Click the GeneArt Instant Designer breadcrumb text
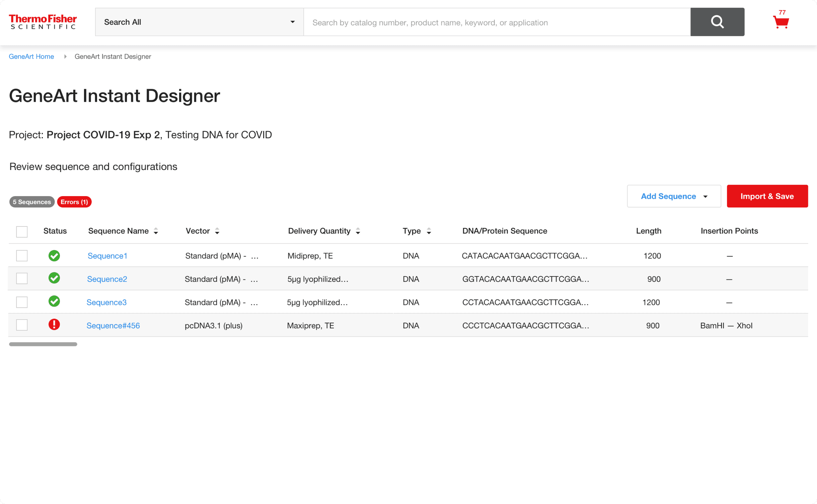Image resolution: width=817 pixels, height=504 pixels. [x=113, y=57]
